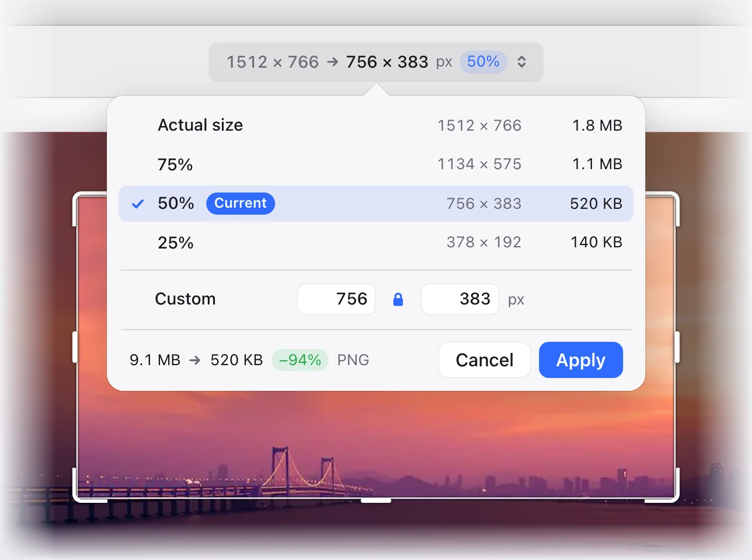Focus the custom width field showing 756
Viewport: 752px width, 560px height.
click(x=336, y=299)
